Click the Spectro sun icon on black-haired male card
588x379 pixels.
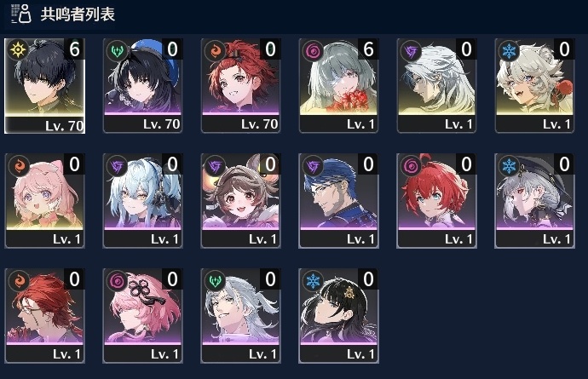click(x=18, y=49)
